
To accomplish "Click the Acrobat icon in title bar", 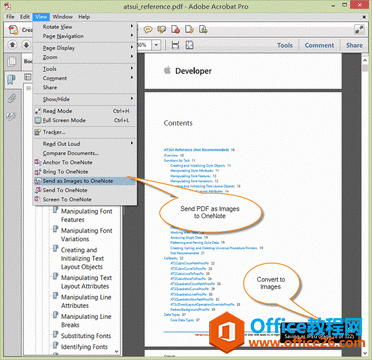I will pyautogui.click(x=7, y=5).
